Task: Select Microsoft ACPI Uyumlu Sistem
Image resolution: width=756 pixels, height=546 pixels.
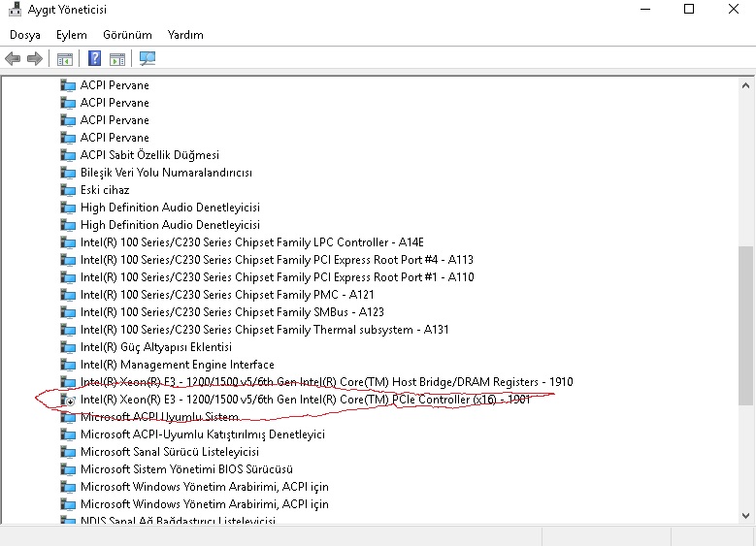Action: pyautogui.click(x=159, y=417)
